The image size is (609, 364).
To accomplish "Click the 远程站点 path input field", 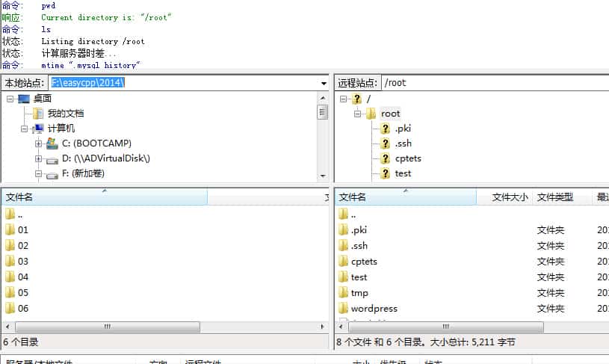I will pos(493,83).
